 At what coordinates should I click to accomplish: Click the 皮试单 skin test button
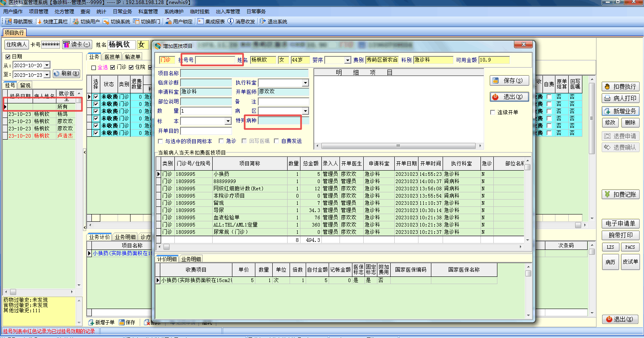[x=630, y=262]
